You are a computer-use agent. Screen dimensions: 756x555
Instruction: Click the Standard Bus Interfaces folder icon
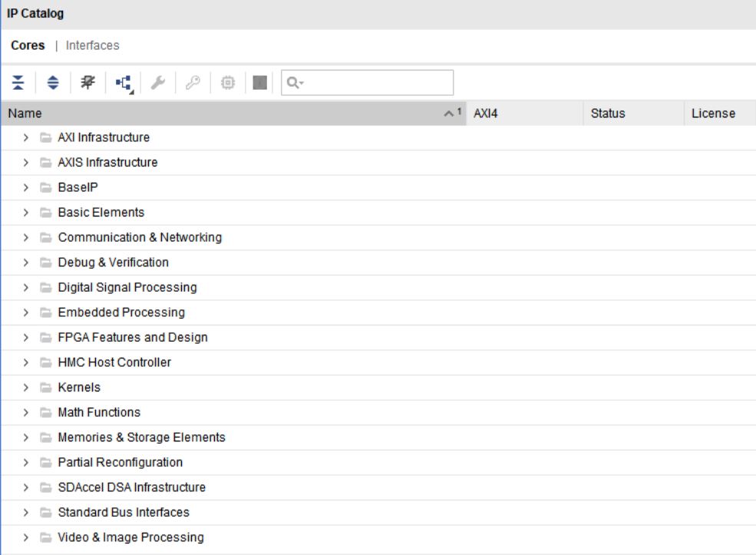[46, 513]
